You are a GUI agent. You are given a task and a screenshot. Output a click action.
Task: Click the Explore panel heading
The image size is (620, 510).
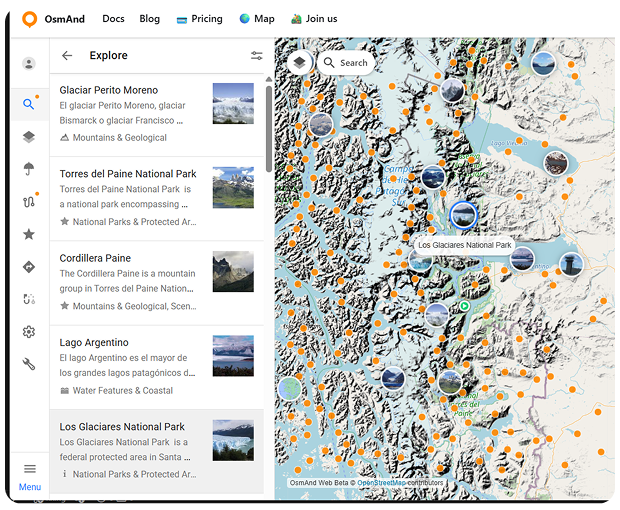point(108,55)
